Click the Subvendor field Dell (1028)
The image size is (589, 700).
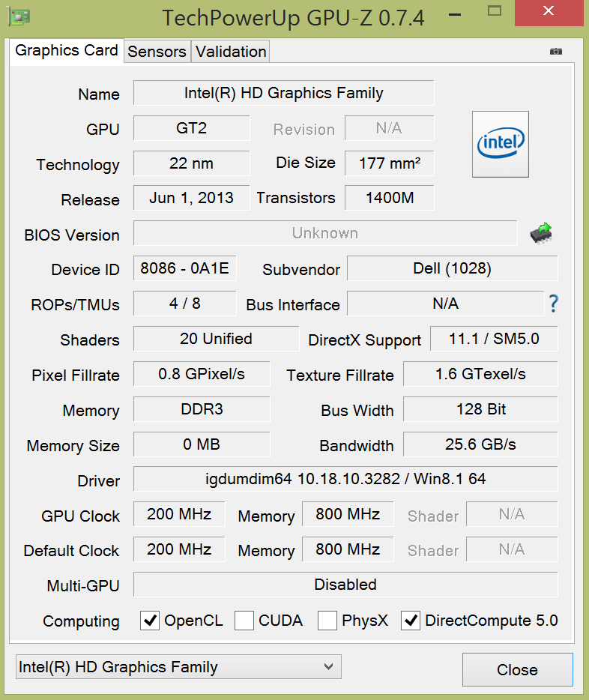click(453, 268)
